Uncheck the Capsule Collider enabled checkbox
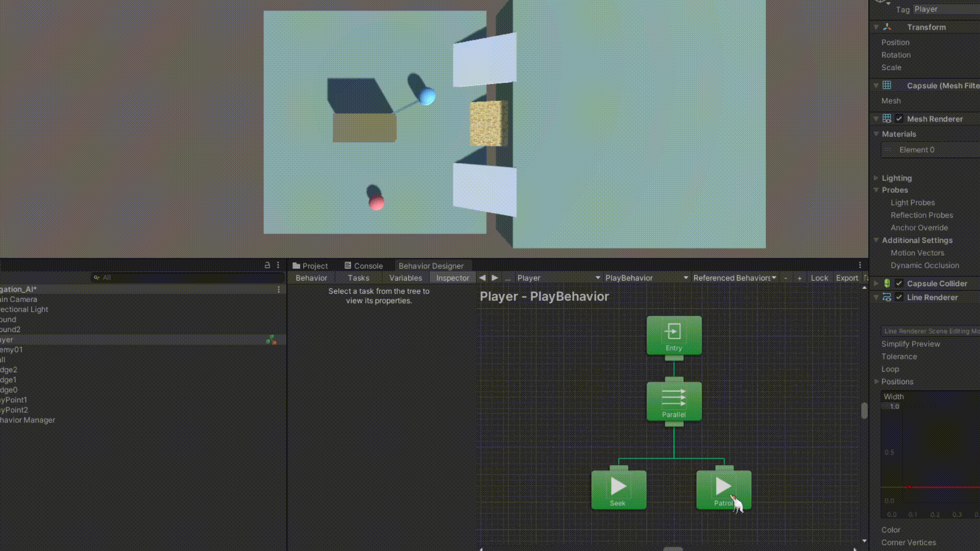 coord(899,284)
